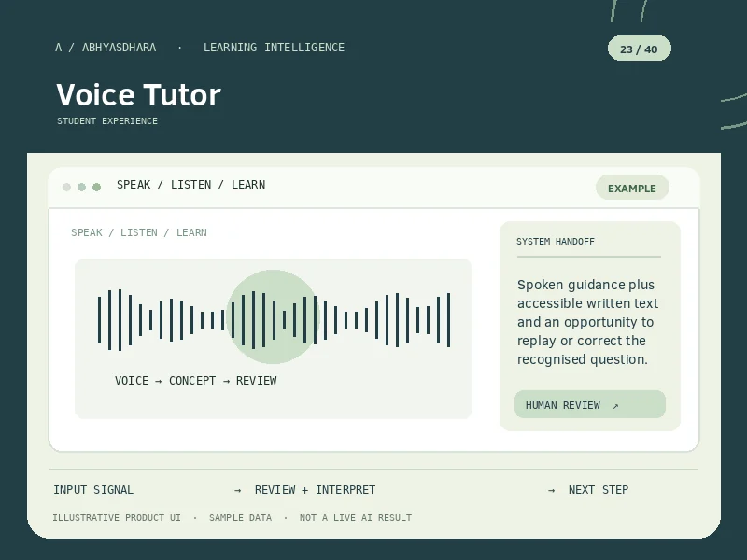747x560 pixels.
Task: Click LEARNING INTELLIGENCE in the header
Action: pos(274,48)
